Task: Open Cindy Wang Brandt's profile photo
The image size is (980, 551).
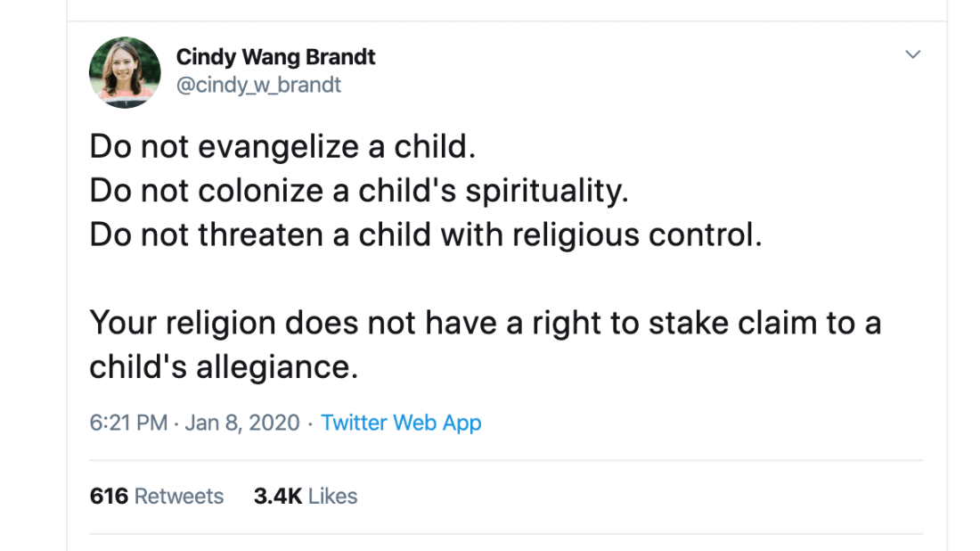Action: (x=125, y=72)
